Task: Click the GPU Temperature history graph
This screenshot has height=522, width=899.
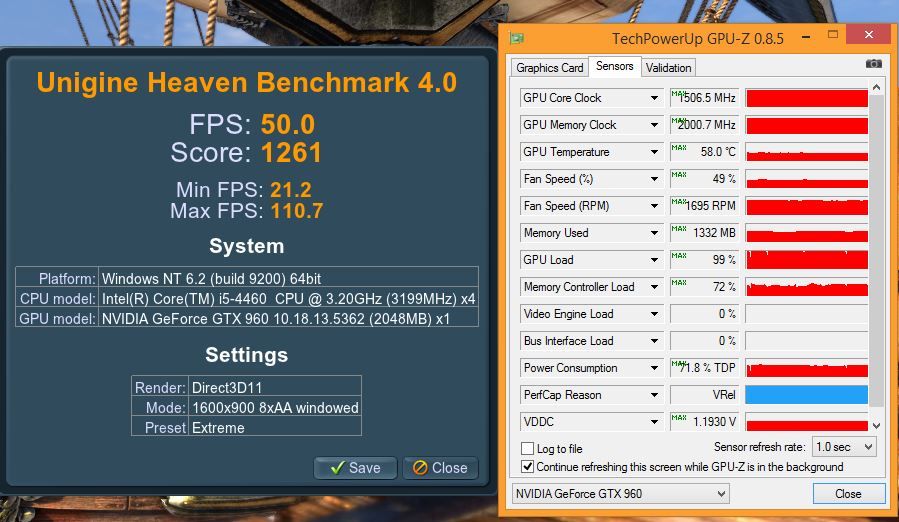Action: coord(807,152)
